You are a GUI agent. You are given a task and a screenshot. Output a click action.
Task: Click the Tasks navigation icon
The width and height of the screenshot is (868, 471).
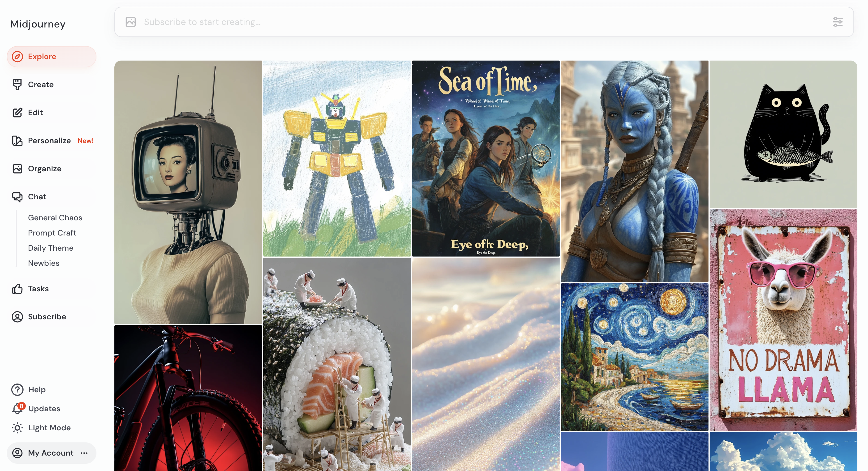[17, 288]
